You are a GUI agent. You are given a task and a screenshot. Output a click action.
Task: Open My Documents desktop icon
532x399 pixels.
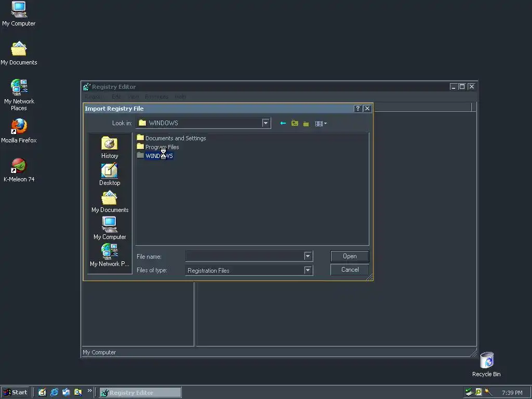[x=19, y=54]
